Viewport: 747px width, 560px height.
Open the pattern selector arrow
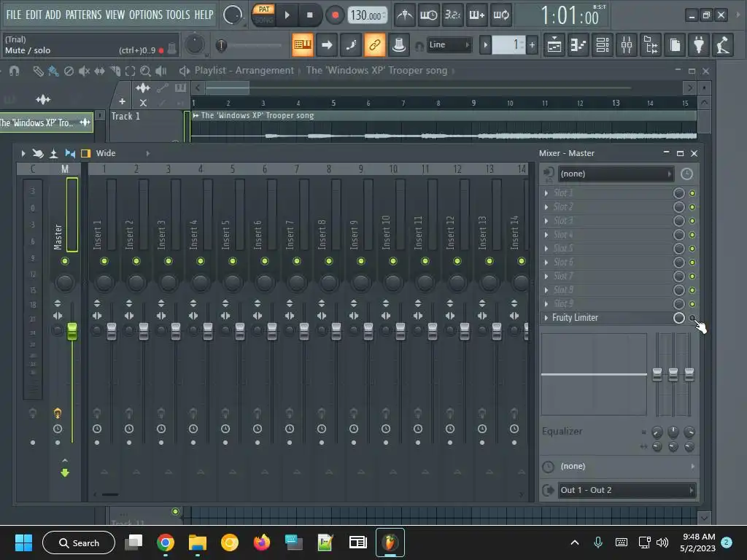tap(485, 45)
